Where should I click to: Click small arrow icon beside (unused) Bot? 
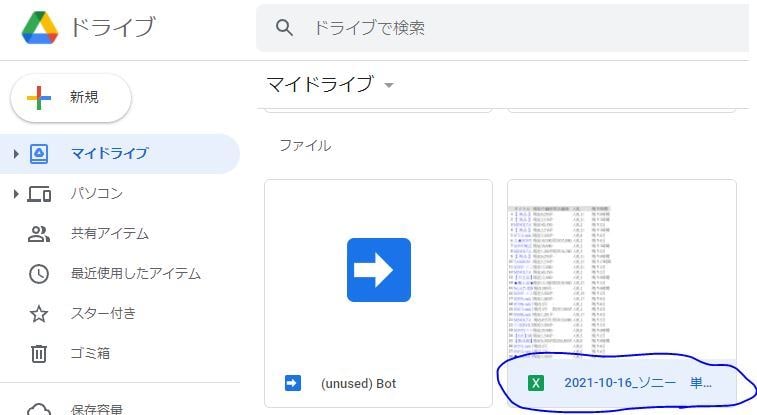click(x=293, y=384)
